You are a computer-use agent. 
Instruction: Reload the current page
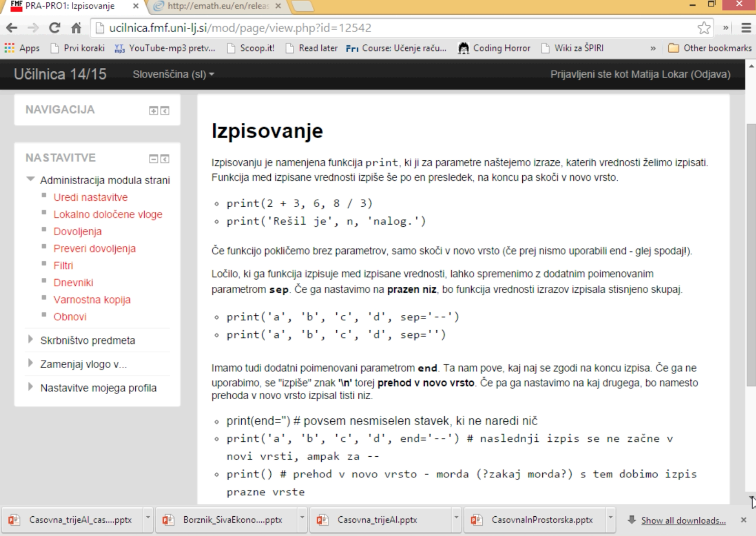coord(55,28)
